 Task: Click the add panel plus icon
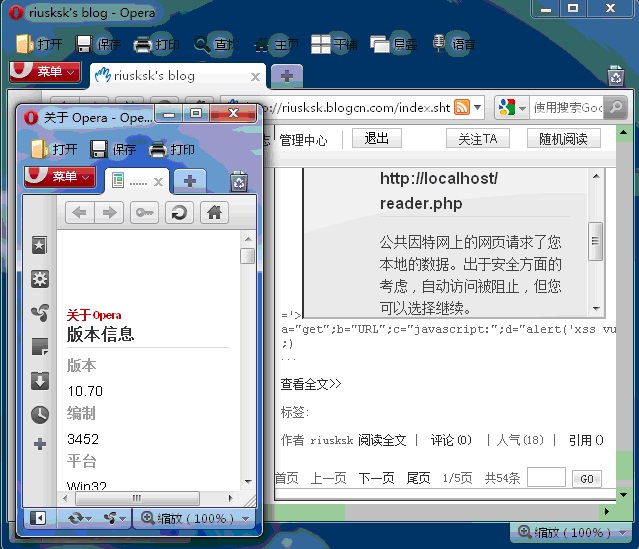tap(40, 444)
